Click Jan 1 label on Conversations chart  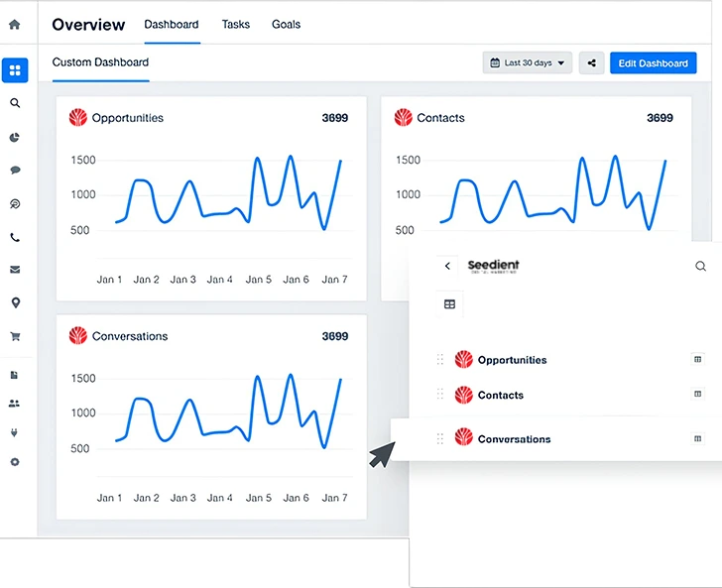(x=109, y=498)
